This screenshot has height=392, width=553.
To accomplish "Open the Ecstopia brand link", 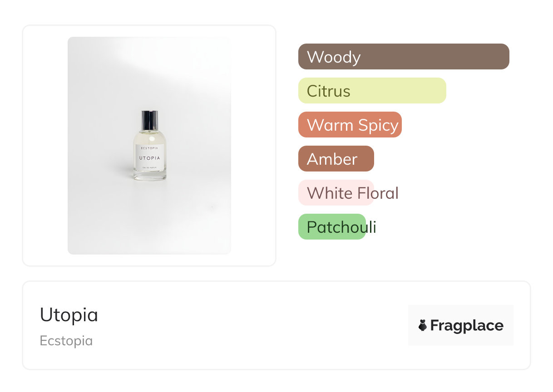I will pos(66,341).
